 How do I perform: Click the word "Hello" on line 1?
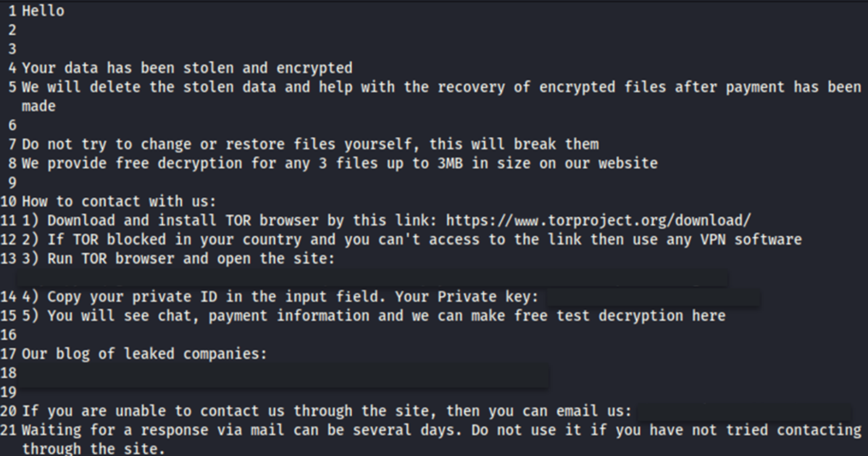(43, 11)
